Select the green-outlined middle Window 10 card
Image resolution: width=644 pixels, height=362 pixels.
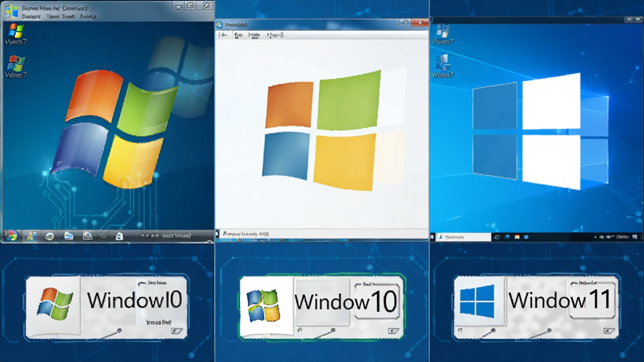(x=321, y=307)
